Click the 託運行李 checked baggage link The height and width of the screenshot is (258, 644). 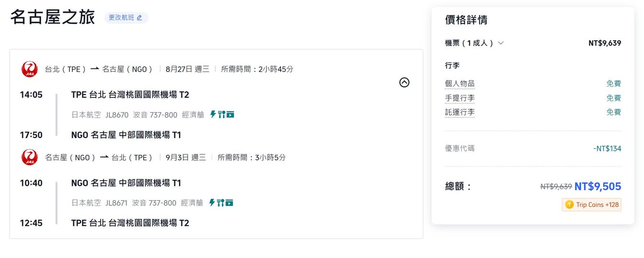459,112
